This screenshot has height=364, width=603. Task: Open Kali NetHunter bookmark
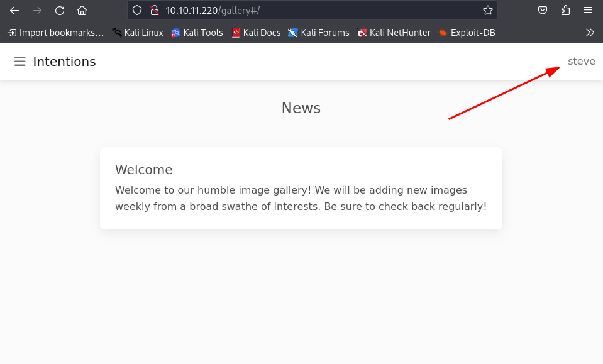394,33
